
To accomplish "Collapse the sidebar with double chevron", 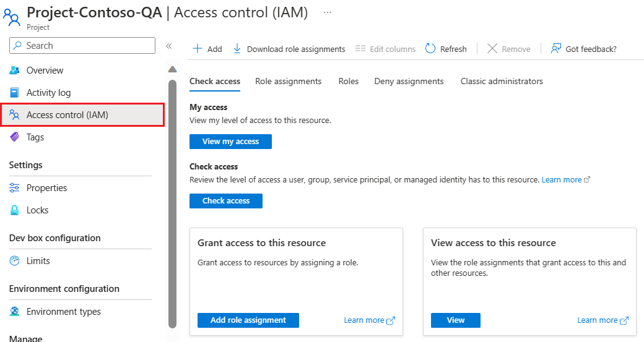I will click(169, 46).
